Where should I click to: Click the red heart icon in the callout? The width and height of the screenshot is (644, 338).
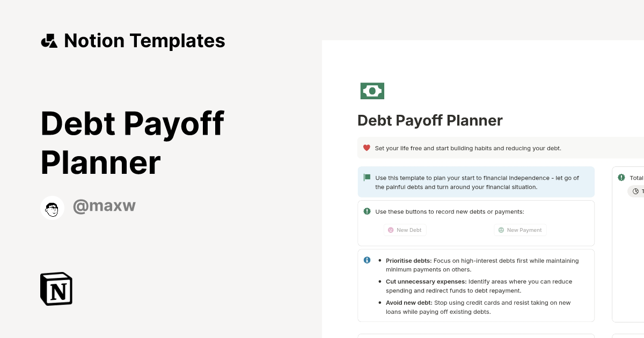pyautogui.click(x=367, y=148)
